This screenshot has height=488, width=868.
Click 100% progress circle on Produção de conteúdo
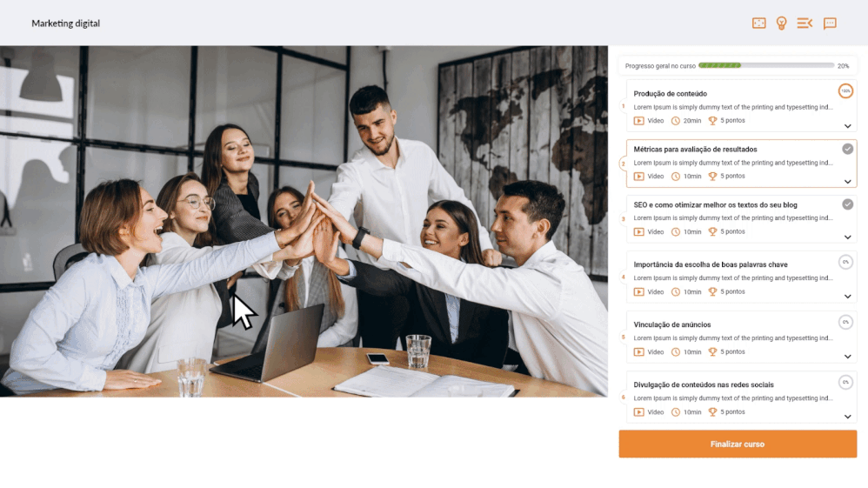click(845, 90)
